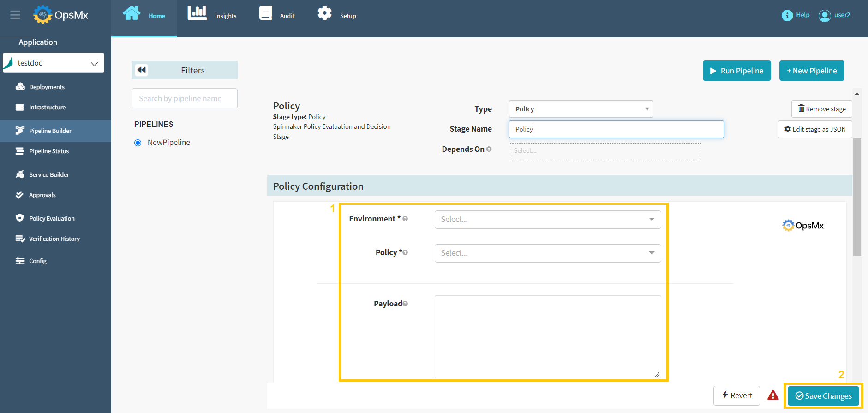Image resolution: width=868 pixels, height=413 pixels.
Task: Open Policy Evaluation sidebar item
Action: pyautogui.click(x=52, y=219)
